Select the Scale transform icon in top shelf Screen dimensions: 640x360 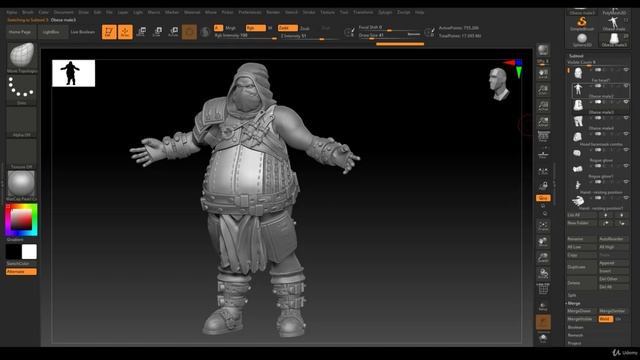point(157,32)
